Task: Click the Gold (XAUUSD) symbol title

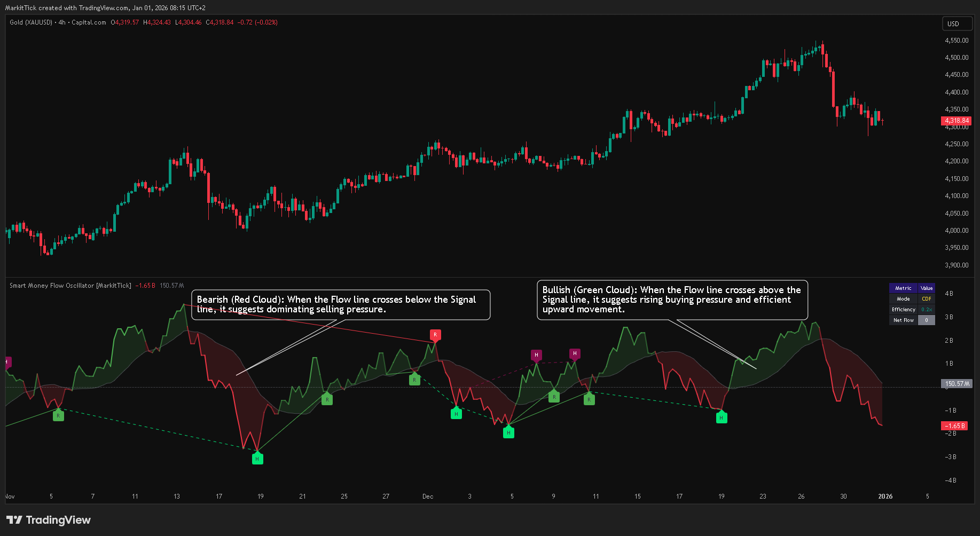Action: click(31, 22)
